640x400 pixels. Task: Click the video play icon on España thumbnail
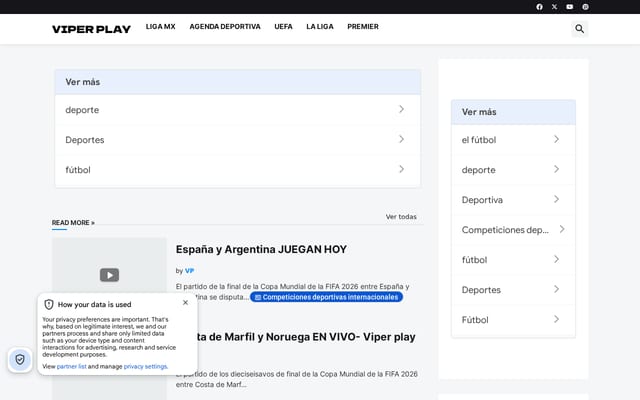click(109, 275)
